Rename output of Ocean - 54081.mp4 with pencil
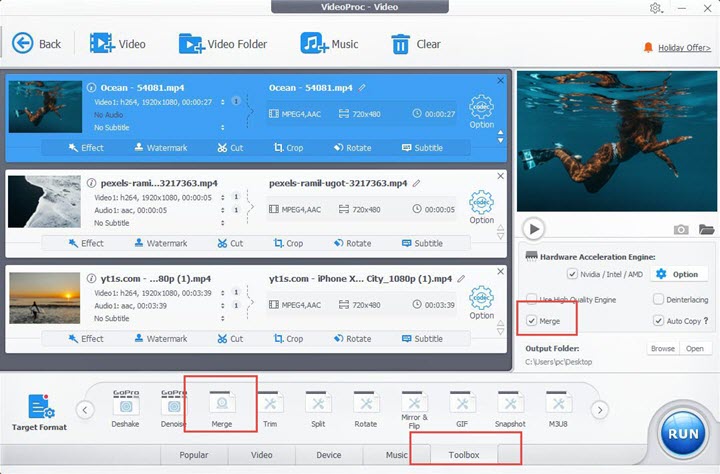720x474 pixels. [362, 87]
